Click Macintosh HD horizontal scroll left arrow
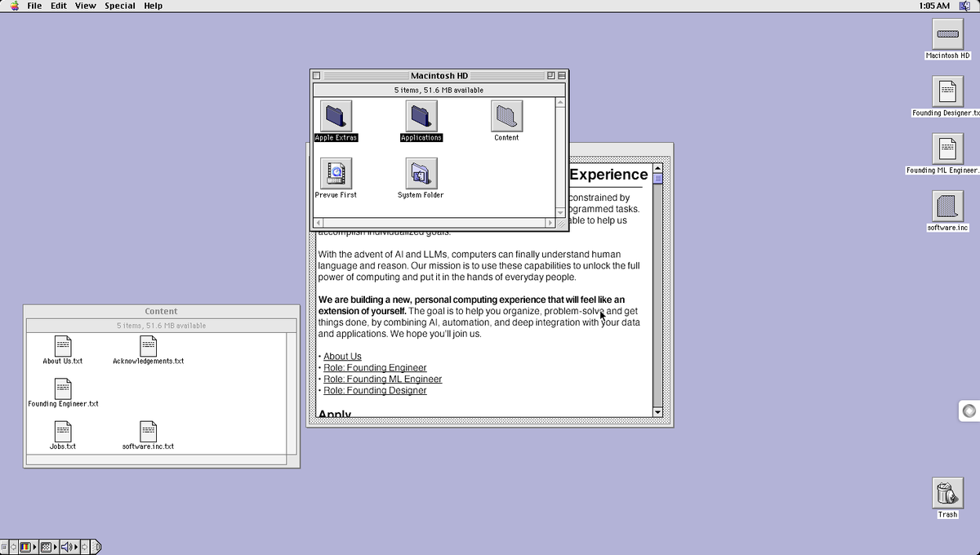This screenshot has width=980, height=555. pyautogui.click(x=318, y=223)
